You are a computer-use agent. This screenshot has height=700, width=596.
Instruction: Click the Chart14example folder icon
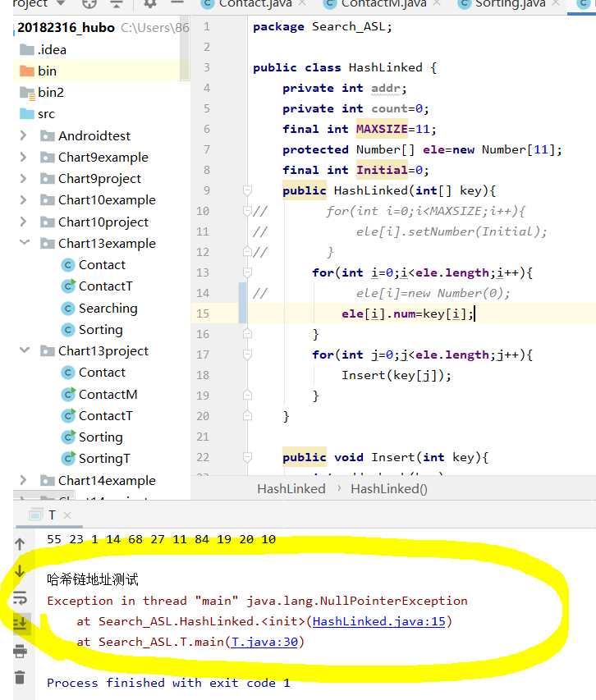48,480
